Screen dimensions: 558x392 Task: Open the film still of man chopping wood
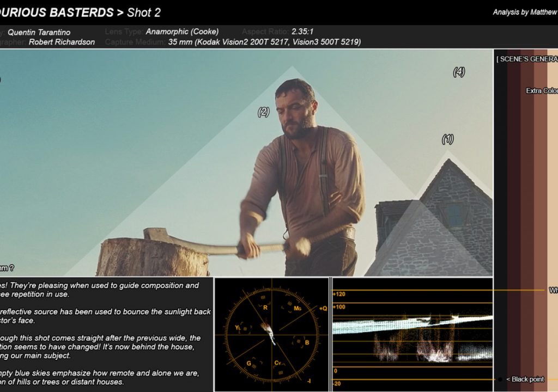(246, 163)
